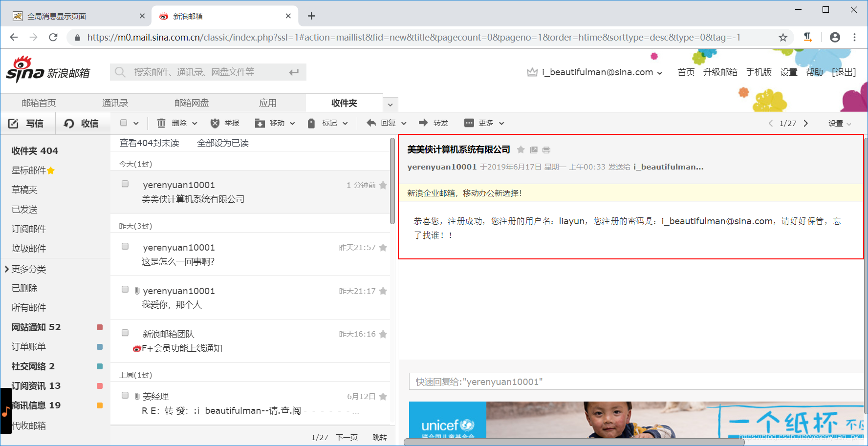The height and width of the screenshot is (446, 868).
Task: Click the Sina mail logo
Action: click(48, 70)
